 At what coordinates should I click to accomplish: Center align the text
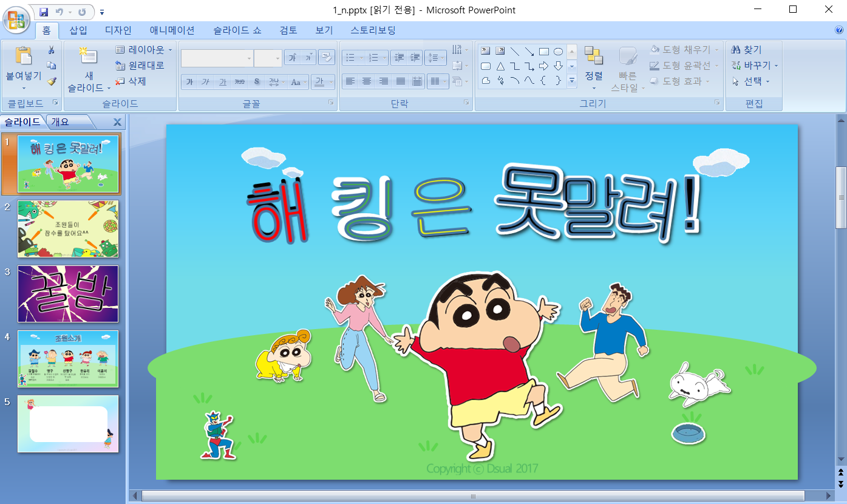pos(367,81)
